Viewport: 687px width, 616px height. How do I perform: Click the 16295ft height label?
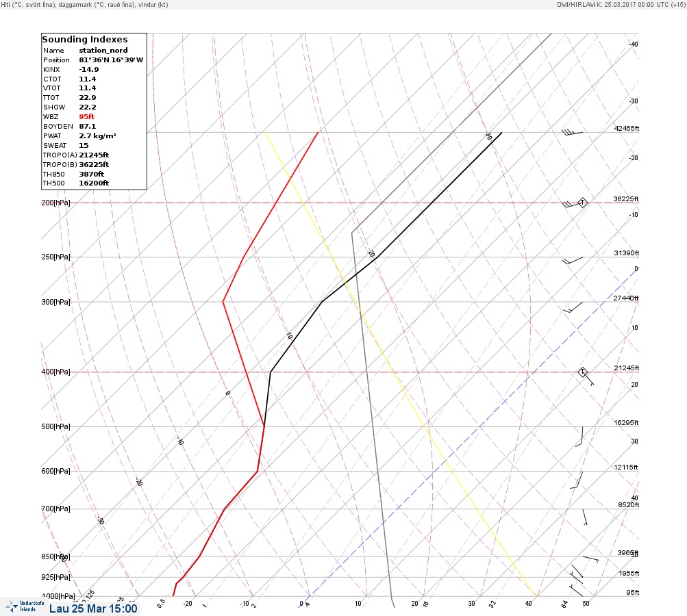pos(626,423)
